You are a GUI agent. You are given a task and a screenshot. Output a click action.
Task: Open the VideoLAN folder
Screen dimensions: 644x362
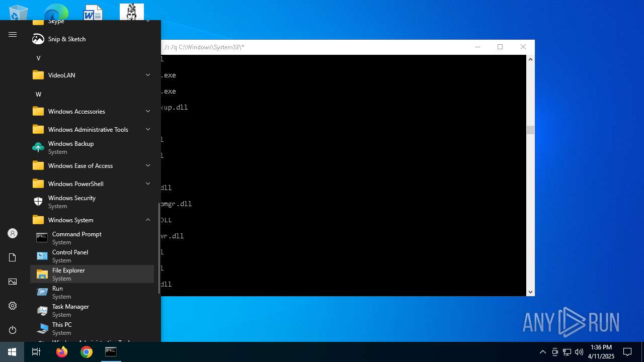pos(92,75)
